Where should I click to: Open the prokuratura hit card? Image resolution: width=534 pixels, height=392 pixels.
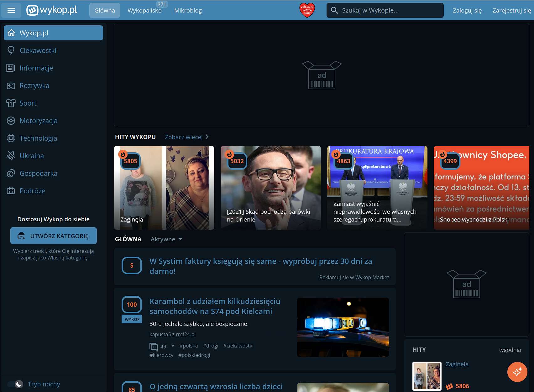coord(377,188)
